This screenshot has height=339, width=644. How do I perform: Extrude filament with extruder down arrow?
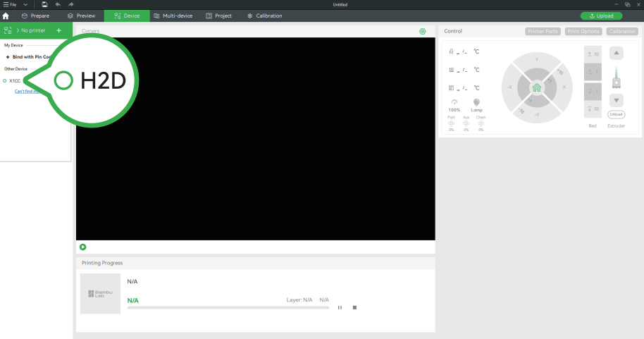point(616,100)
